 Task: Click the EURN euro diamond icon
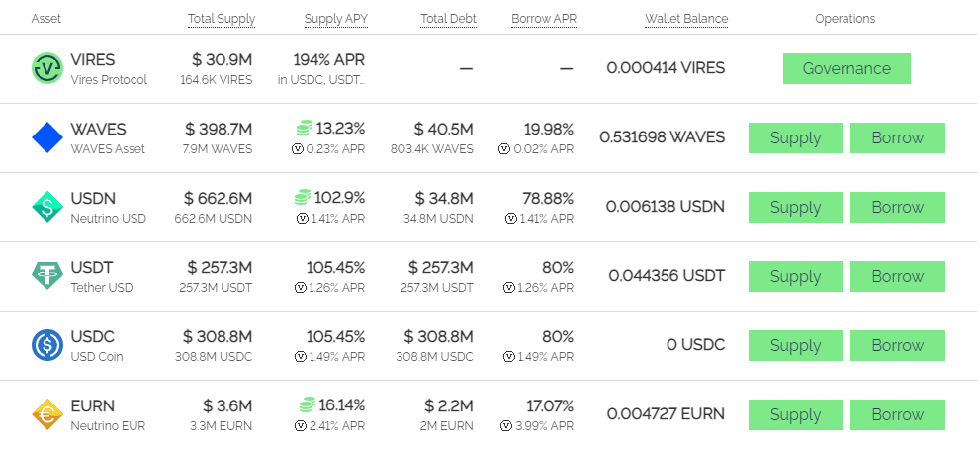pyautogui.click(x=47, y=414)
